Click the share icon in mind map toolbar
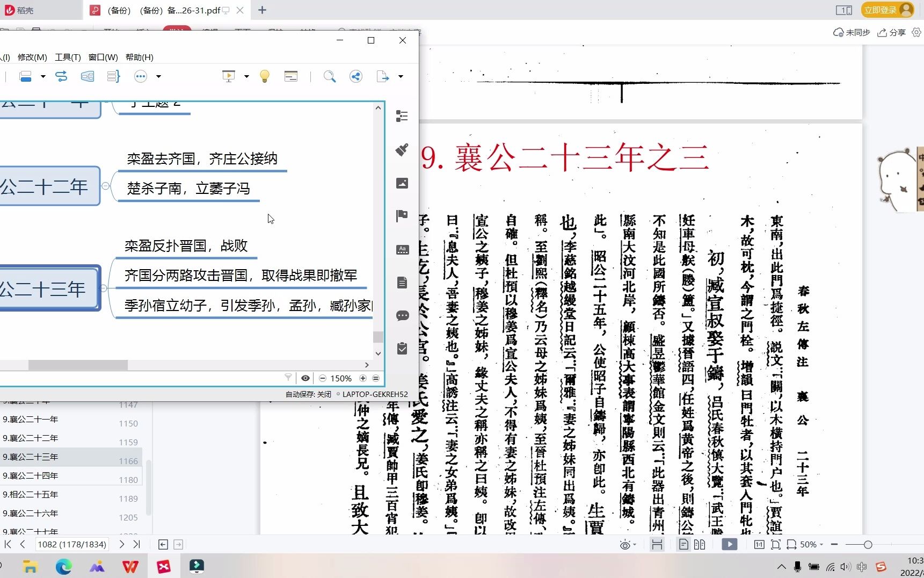 [x=355, y=76]
